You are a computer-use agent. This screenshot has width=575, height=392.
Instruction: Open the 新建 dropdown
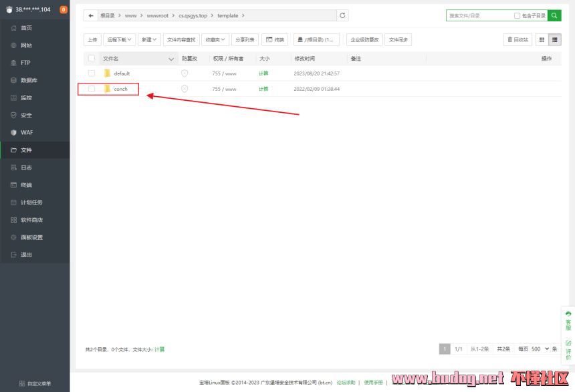click(x=149, y=39)
